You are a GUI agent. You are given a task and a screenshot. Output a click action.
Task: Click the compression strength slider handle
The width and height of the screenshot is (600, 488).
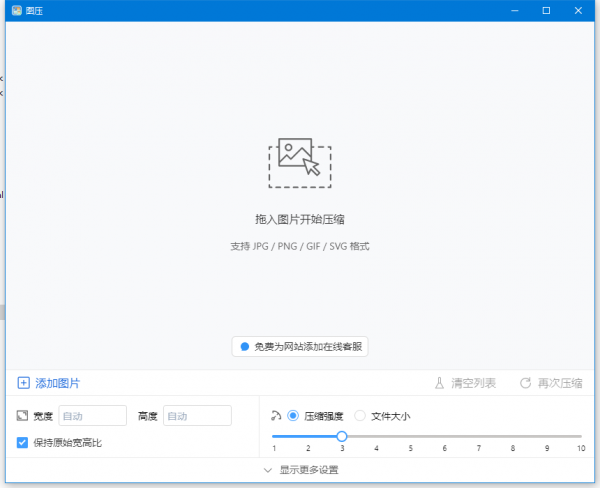click(x=342, y=436)
